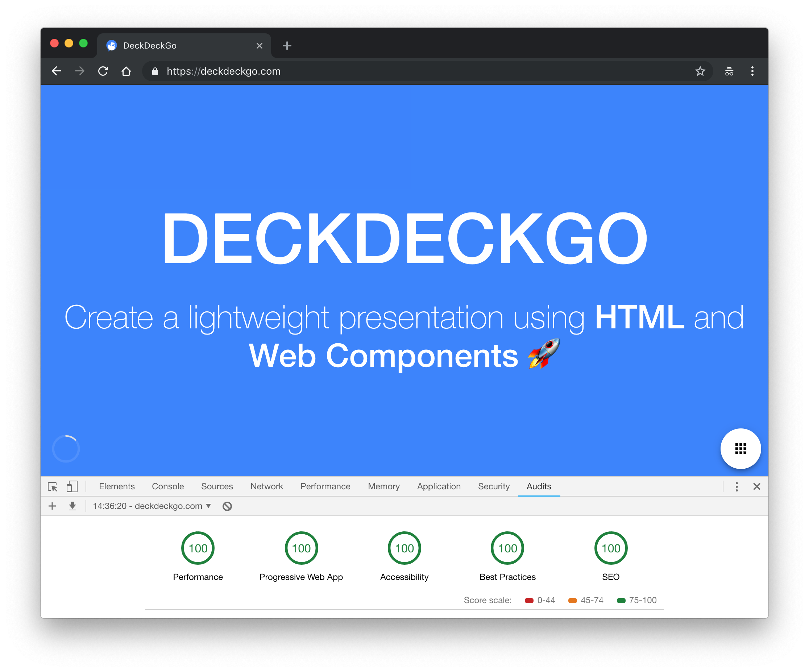Click the incognito mode icon
Viewport: 809px width, 672px height.
(729, 71)
